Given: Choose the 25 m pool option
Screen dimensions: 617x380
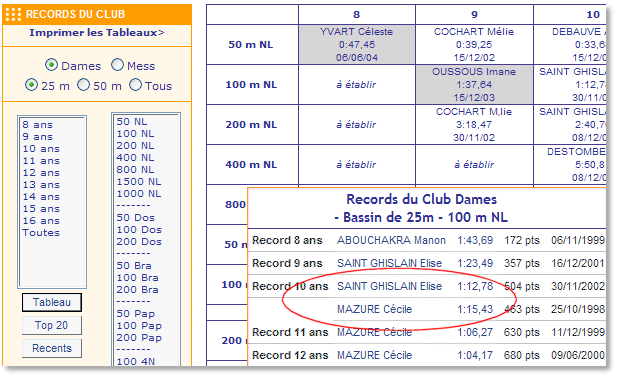Looking at the screenshot, I should coord(31,85).
